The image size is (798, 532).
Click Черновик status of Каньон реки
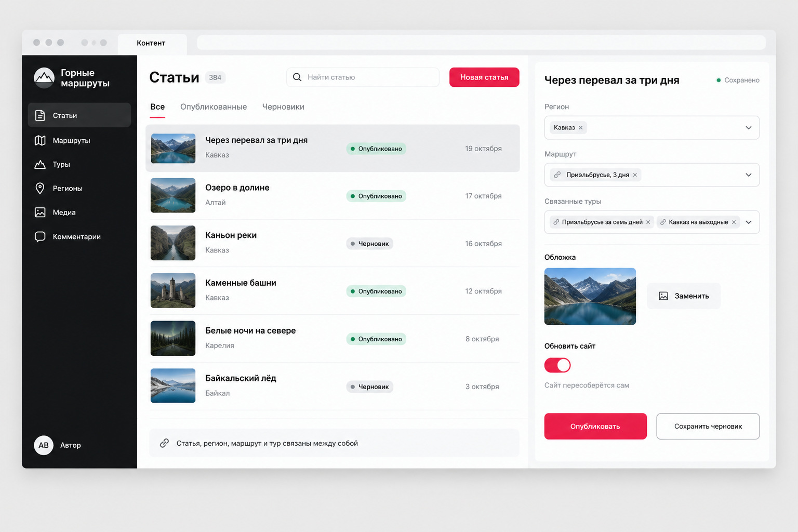pos(370,244)
